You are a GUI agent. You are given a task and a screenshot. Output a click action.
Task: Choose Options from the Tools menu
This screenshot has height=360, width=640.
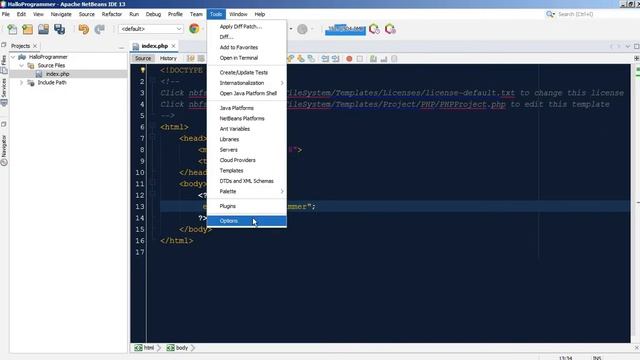pyautogui.click(x=247, y=221)
